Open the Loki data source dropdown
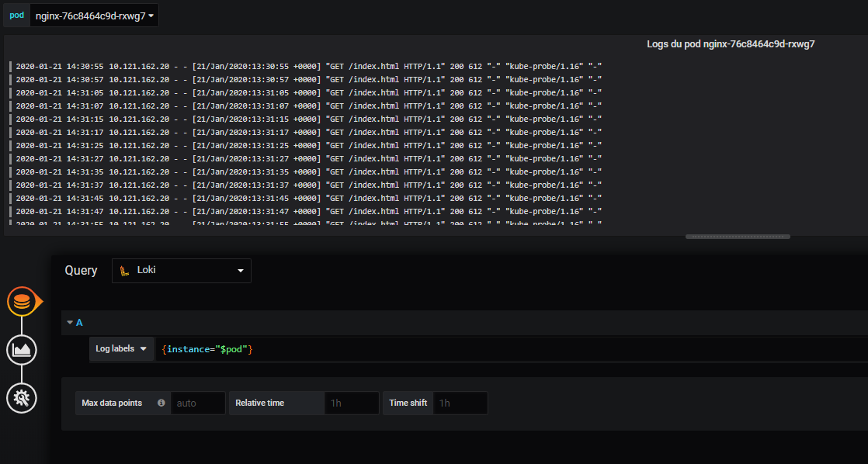 182,271
